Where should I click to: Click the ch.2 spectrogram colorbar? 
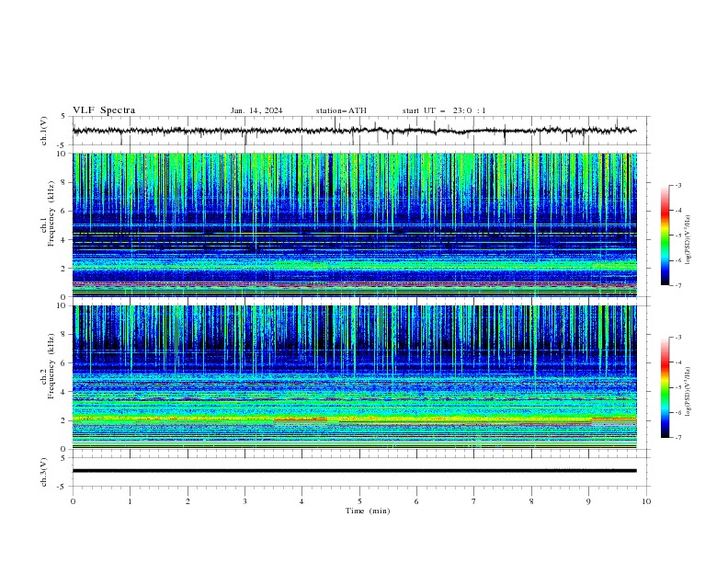point(665,387)
